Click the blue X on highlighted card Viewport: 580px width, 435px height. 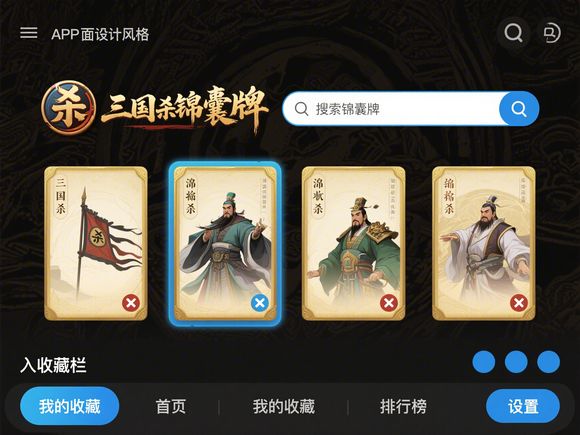pos(260,303)
